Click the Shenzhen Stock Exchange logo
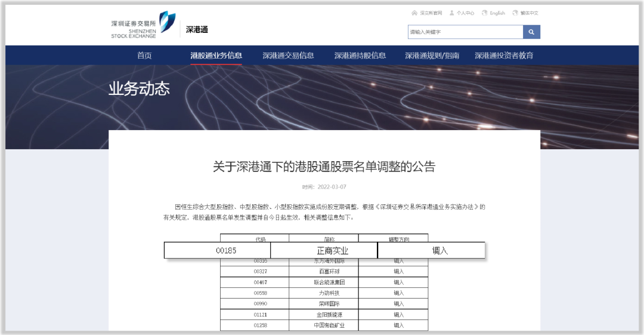 pyautogui.click(x=143, y=25)
